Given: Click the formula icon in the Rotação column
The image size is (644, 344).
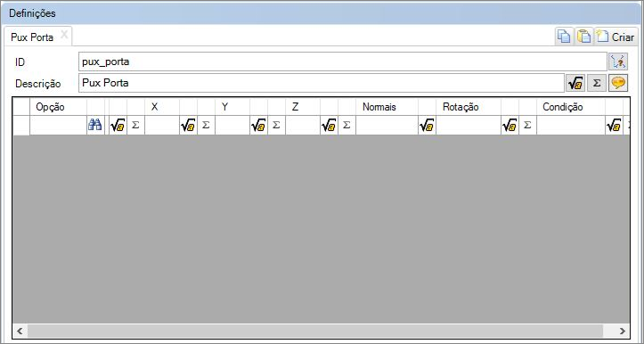Looking at the screenshot, I should 509,126.
